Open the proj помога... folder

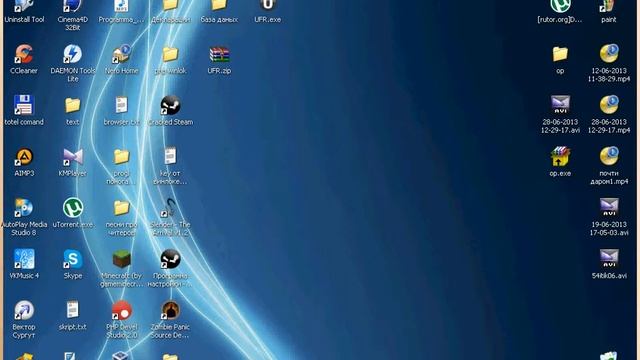tap(121, 157)
